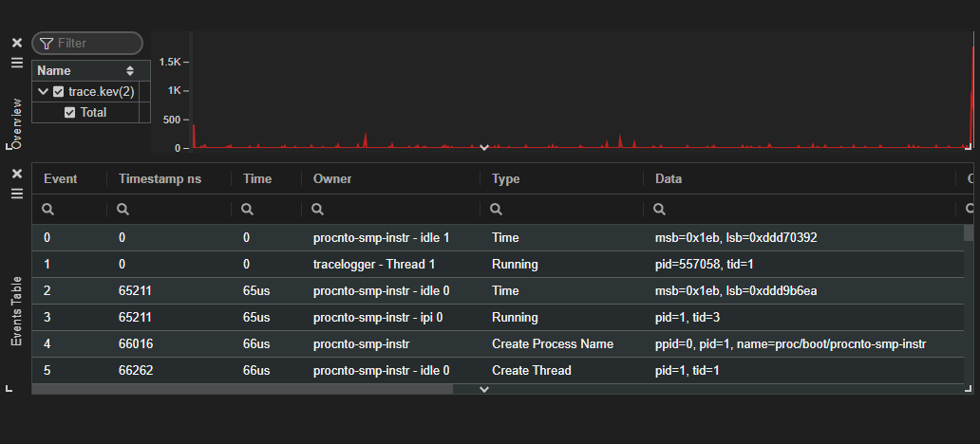Click into the Filter input field

point(95,44)
